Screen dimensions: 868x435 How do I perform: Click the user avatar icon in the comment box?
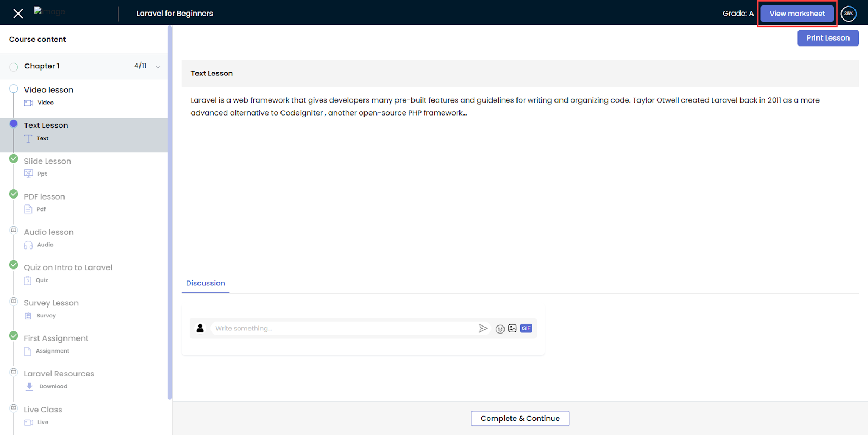coord(200,328)
